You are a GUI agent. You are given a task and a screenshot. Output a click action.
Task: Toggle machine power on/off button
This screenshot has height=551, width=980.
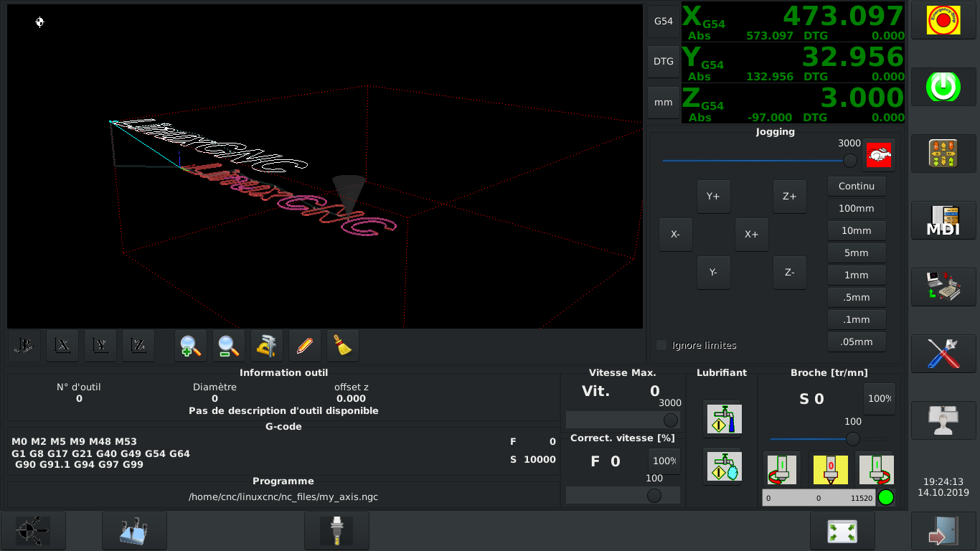[943, 87]
